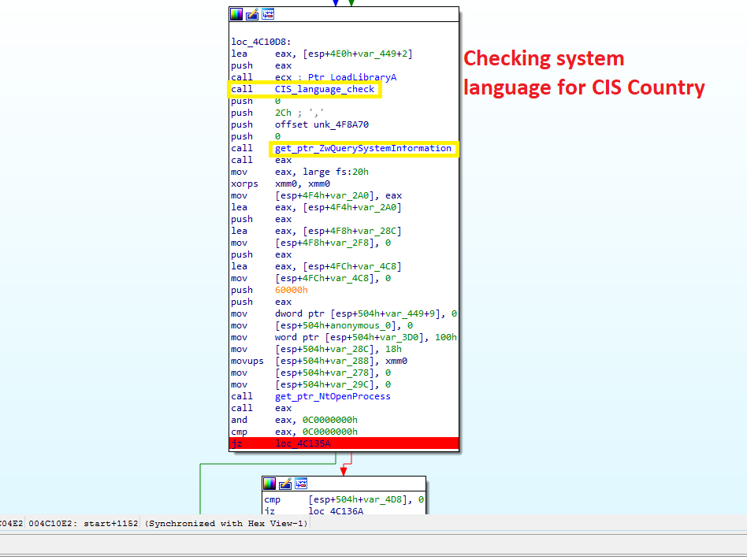The width and height of the screenshot is (747, 560).
Task: Click the group nodes icon in loc_4C10D8 block
Action: tap(268, 14)
